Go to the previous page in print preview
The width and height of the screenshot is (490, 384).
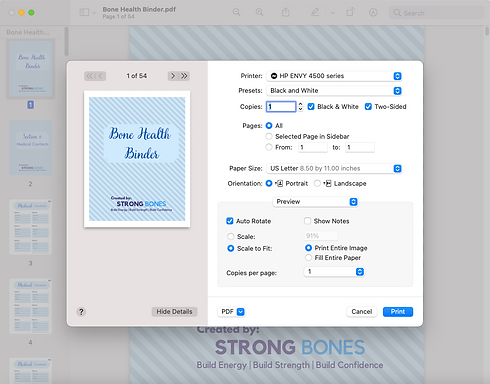(101, 76)
